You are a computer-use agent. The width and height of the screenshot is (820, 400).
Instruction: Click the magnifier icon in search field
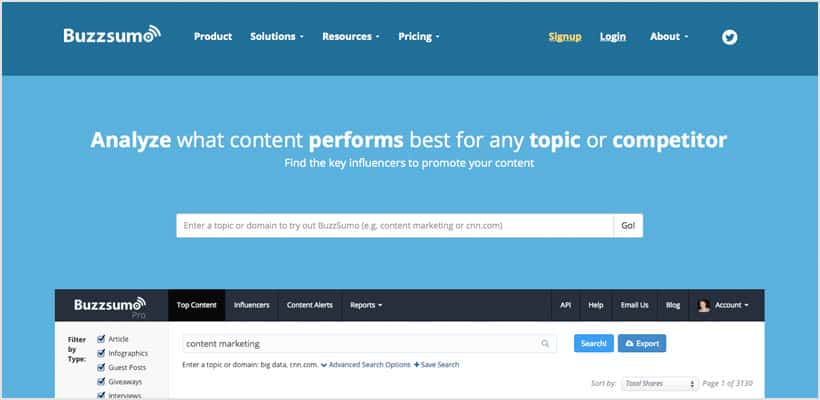click(x=545, y=344)
